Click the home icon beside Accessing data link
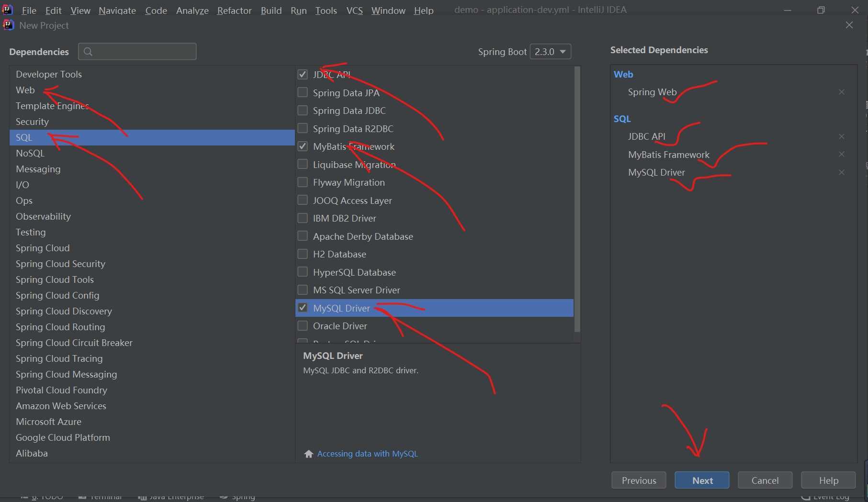Viewport: 868px width, 502px height. tap(309, 454)
